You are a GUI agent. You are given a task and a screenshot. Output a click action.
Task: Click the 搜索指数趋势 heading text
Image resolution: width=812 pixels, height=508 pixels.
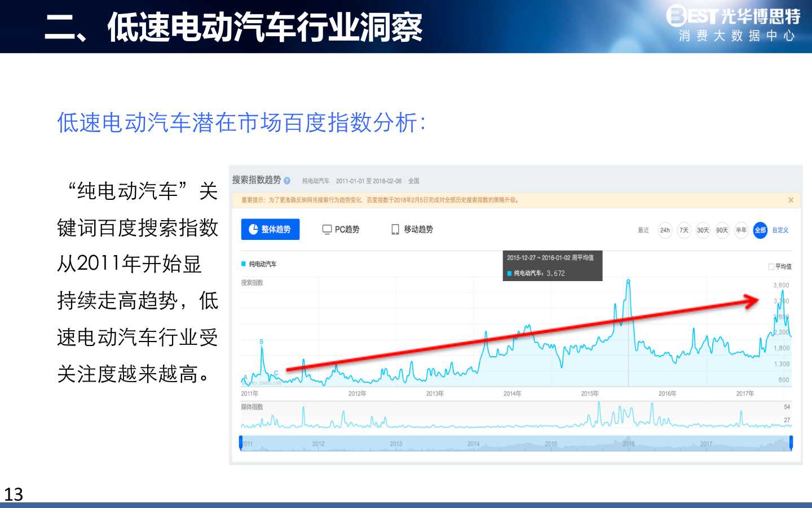(x=257, y=179)
